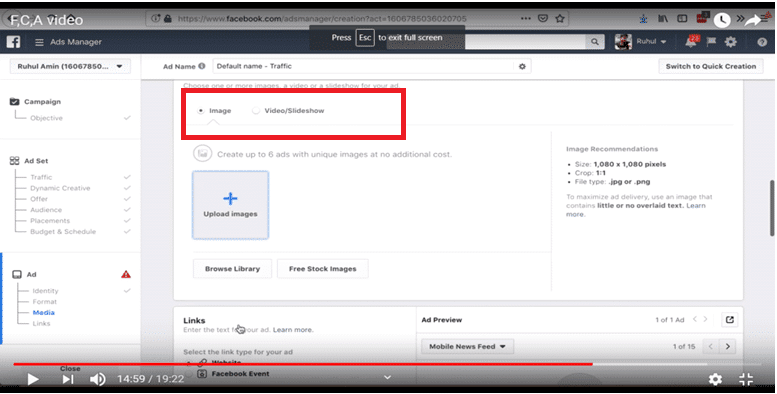This screenshot has width=777, height=394.
Task: Expand the video player chevron down
Action: tap(388, 378)
